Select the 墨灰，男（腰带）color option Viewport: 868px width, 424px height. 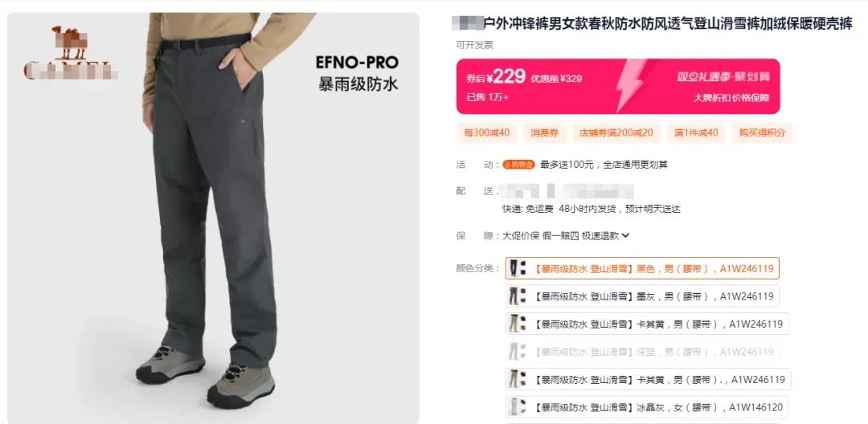click(x=642, y=296)
